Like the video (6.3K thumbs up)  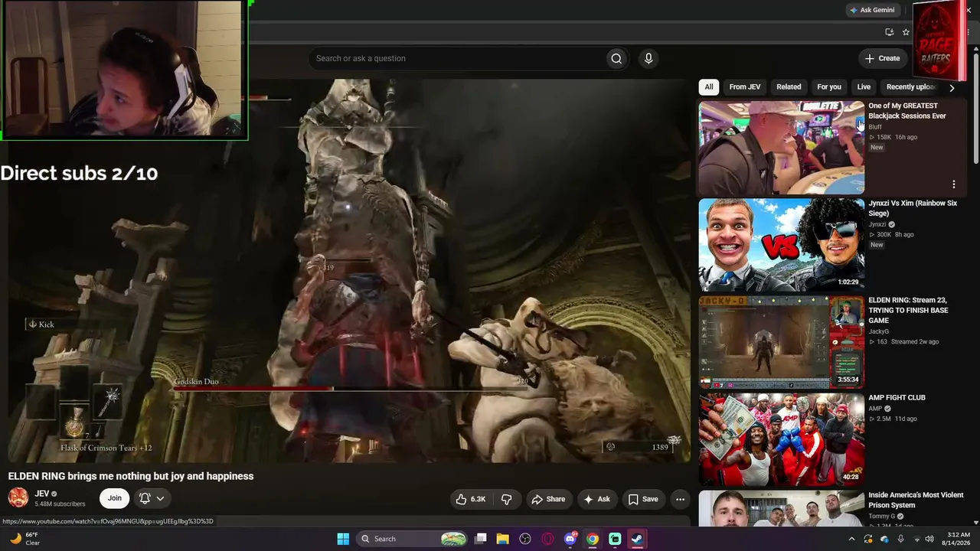pyautogui.click(x=471, y=499)
